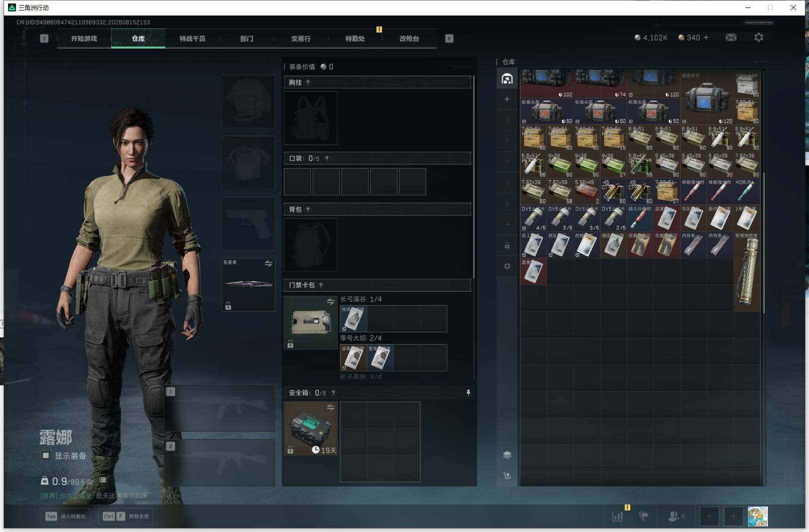
Task: Open help for 安全箱
Action: 333,393
